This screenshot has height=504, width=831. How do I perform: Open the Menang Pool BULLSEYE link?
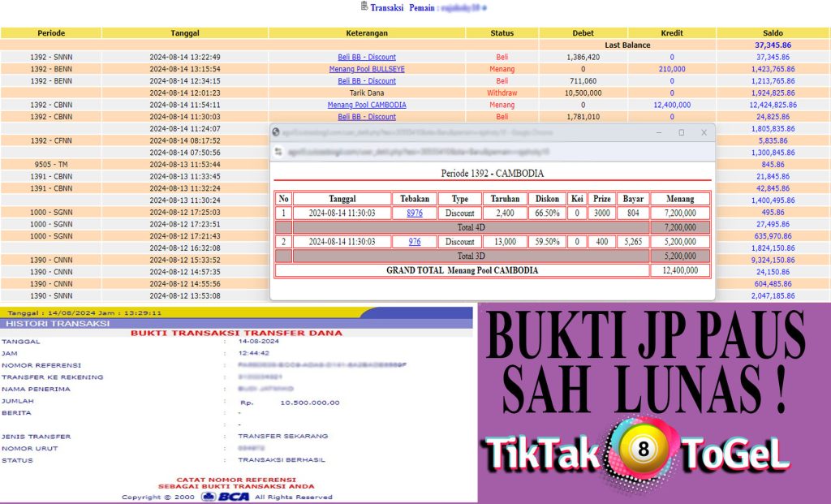pyautogui.click(x=367, y=69)
